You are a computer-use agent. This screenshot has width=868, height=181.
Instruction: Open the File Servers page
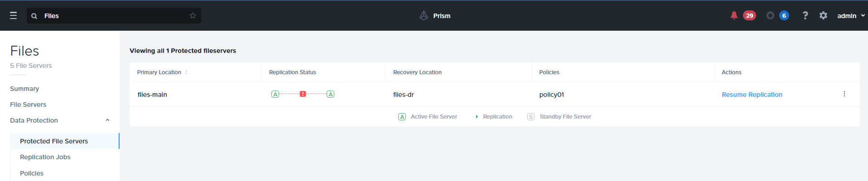point(28,105)
